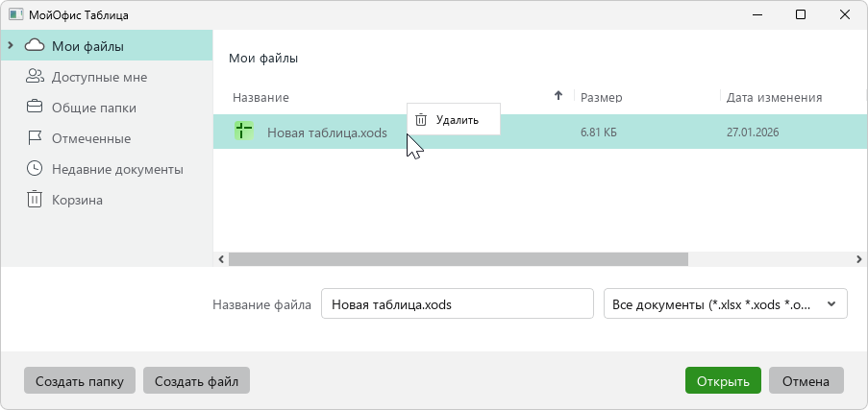This screenshot has width=868, height=410.
Task: Select file name Новая таблица.xods in list
Action: coord(327,133)
